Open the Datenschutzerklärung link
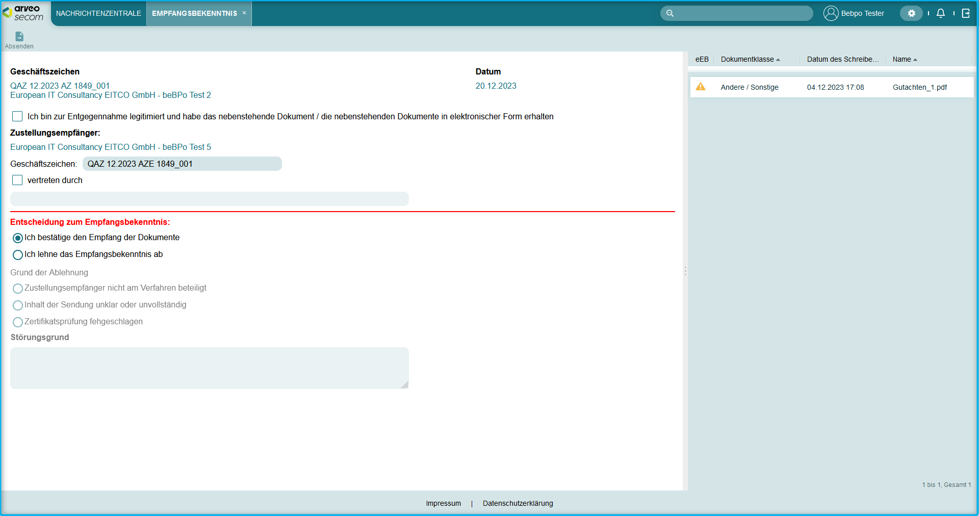980x516 pixels. [518, 503]
